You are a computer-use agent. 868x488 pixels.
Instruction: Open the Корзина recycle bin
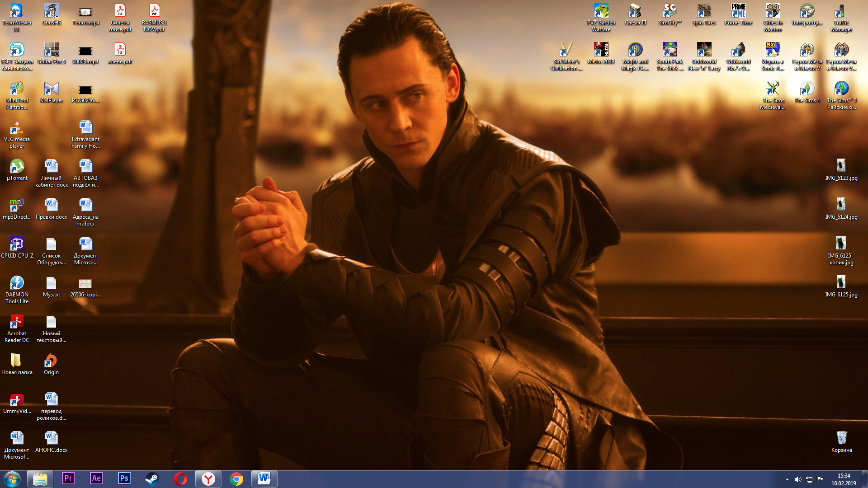(841, 442)
